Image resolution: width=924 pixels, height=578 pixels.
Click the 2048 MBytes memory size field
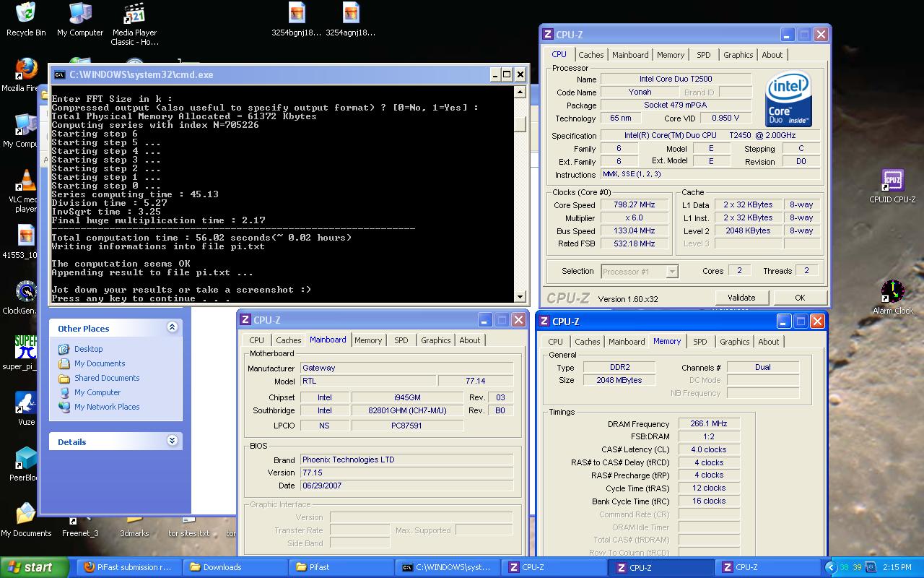[x=619, y=380]
